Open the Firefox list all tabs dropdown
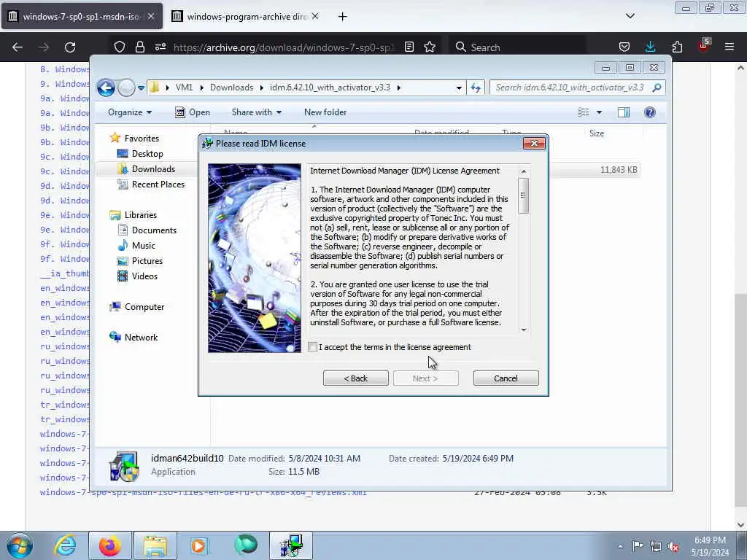The width and height of the screenshot is (747, 560). (630, 16)
